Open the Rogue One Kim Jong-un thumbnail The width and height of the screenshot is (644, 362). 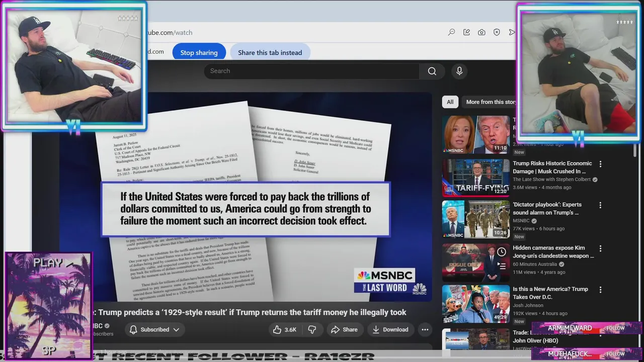pyautogui.click(x=476, y=262)
